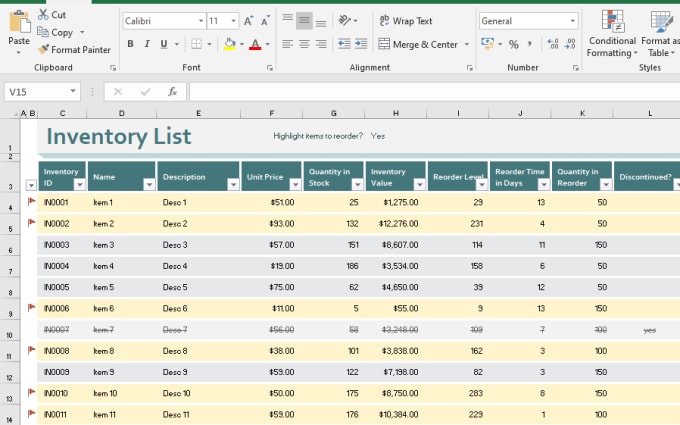
Task: Apply percent style
Action: (x=514, y=44)
